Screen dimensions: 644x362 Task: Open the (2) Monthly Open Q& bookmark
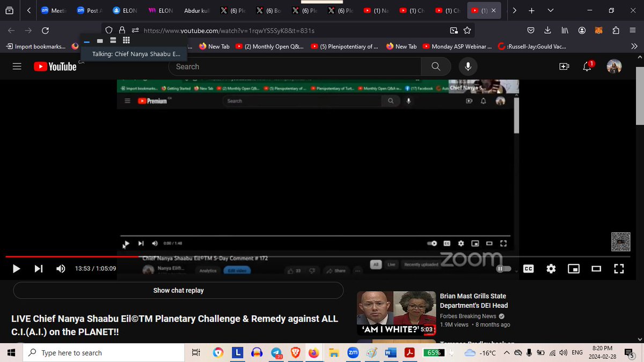[269, 47]
